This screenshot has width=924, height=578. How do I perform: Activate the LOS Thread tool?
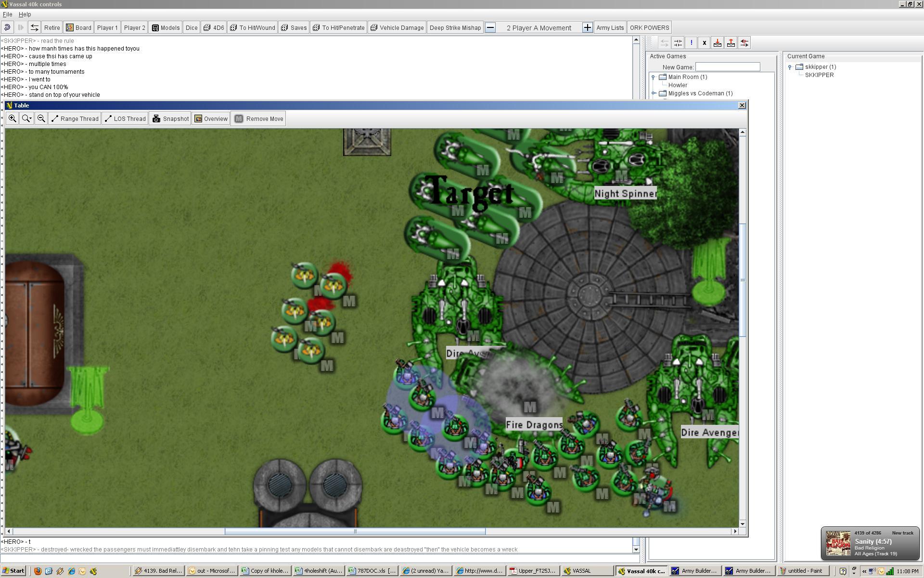coord(125,118)
